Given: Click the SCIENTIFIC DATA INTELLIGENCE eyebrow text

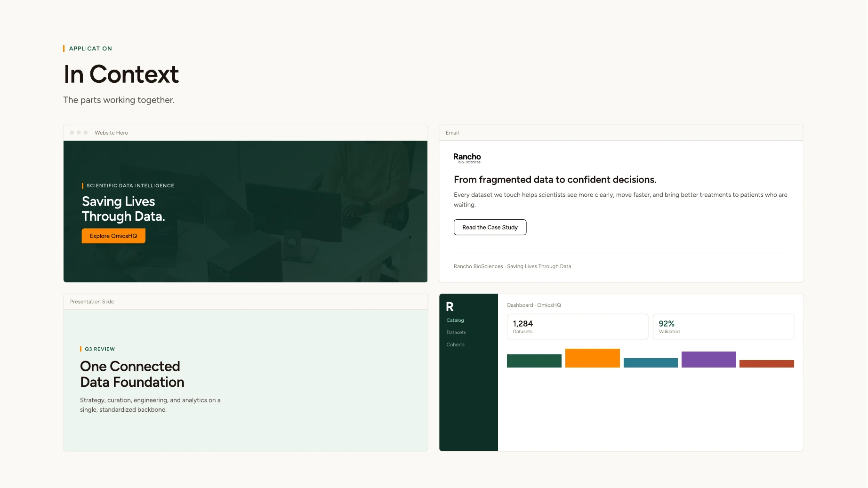Looking at the screenshot, I should click(x=130, y=186).
